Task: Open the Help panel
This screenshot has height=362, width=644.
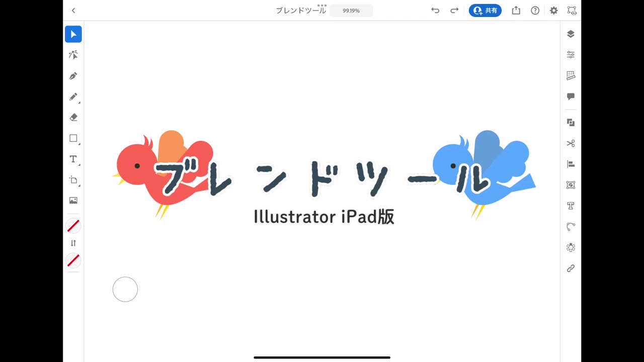Action: [x=535, y=11]
